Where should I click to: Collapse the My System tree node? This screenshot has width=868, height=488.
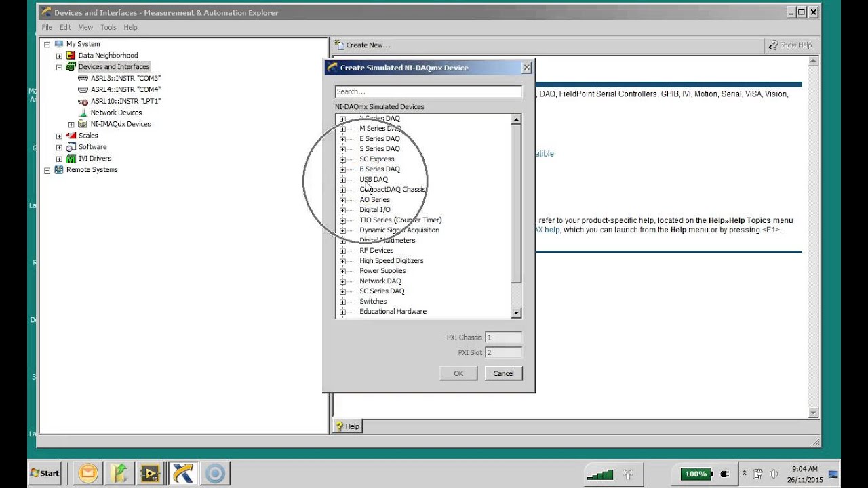click(x=47, y=44)
